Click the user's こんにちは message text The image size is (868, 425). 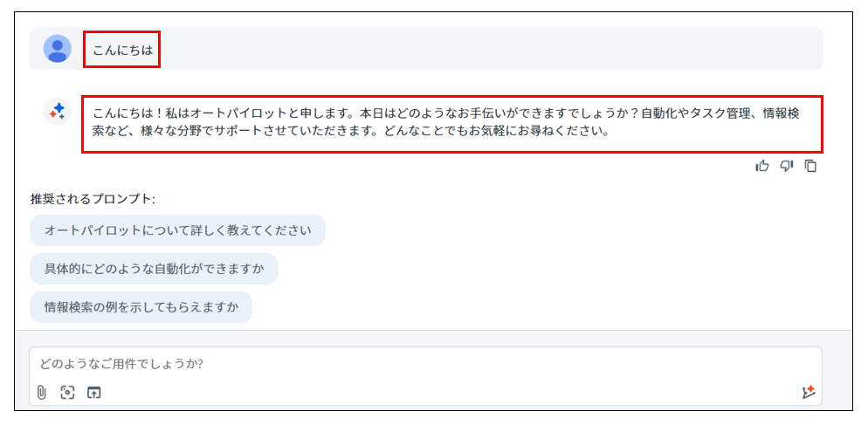tap(122, 50)
